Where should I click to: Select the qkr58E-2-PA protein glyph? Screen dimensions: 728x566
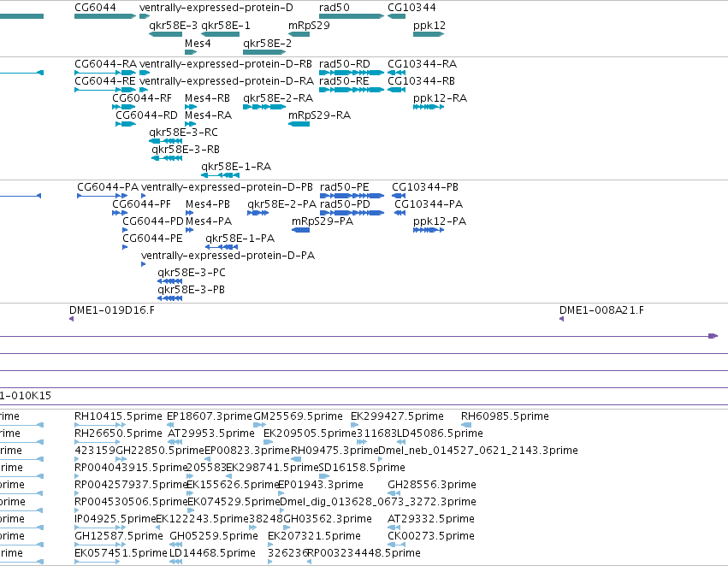point(257,213)
